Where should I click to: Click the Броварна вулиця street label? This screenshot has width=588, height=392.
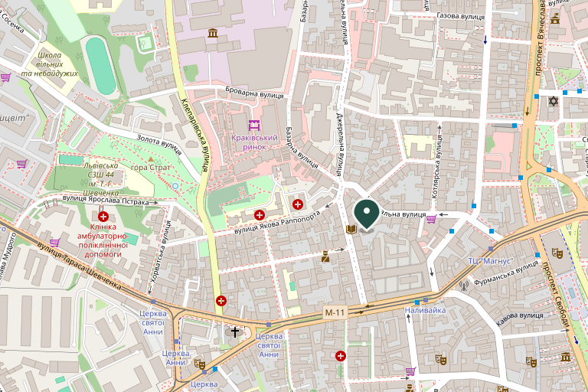pyautogui.click(x=254, y=93)
